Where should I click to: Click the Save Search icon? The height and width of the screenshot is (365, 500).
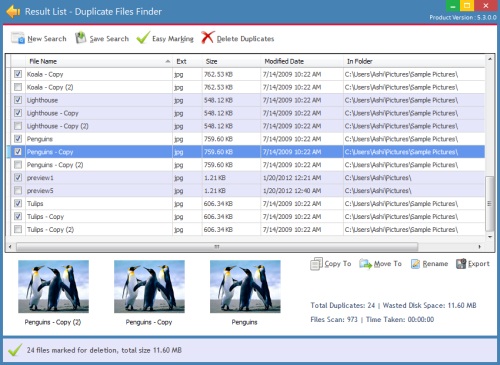click(80, 38)
